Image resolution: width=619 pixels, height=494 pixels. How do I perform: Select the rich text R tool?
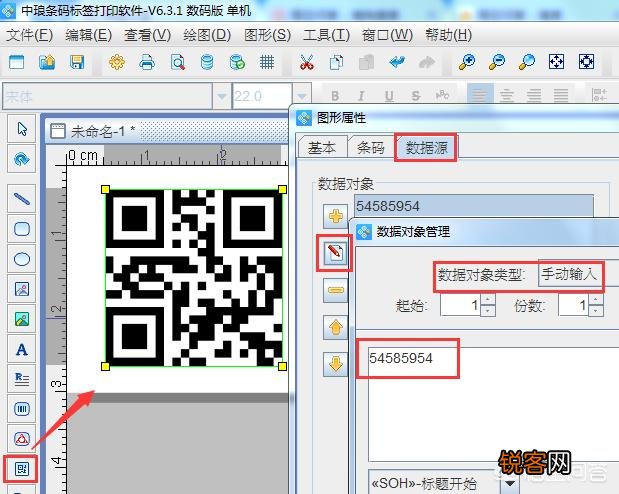pos(22,379)
